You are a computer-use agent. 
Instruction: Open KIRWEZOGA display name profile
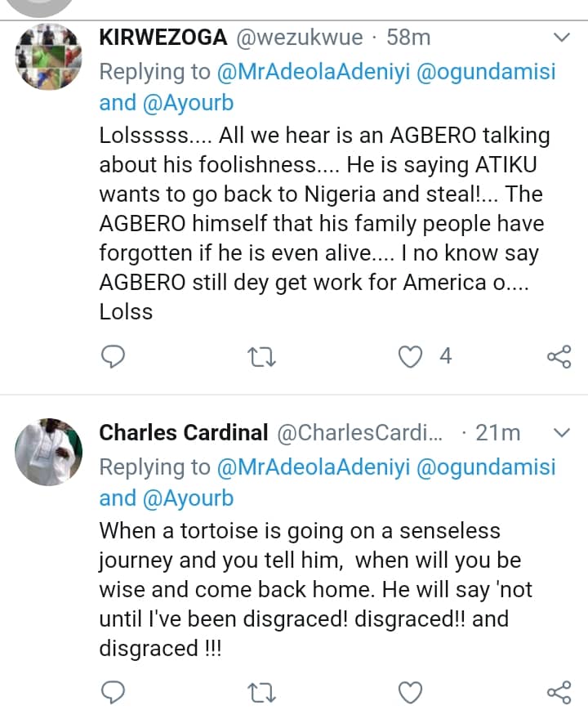(163, 38)
